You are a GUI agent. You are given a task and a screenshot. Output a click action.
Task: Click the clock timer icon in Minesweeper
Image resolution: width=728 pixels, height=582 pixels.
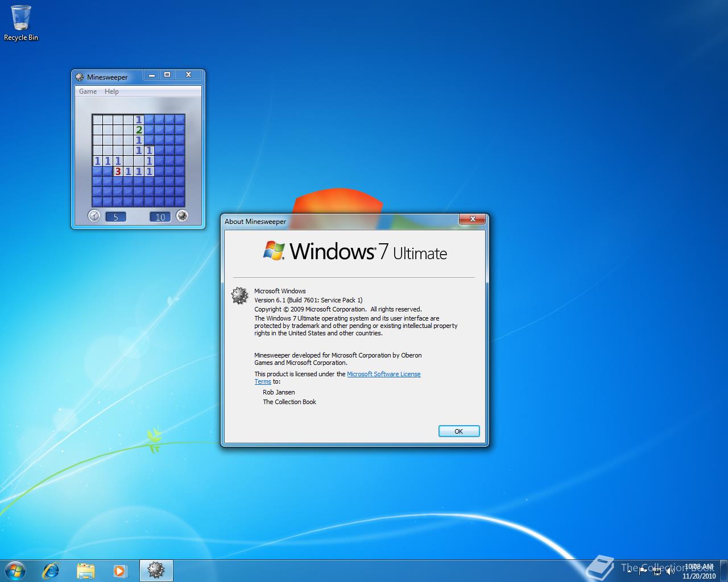[94, 216]
